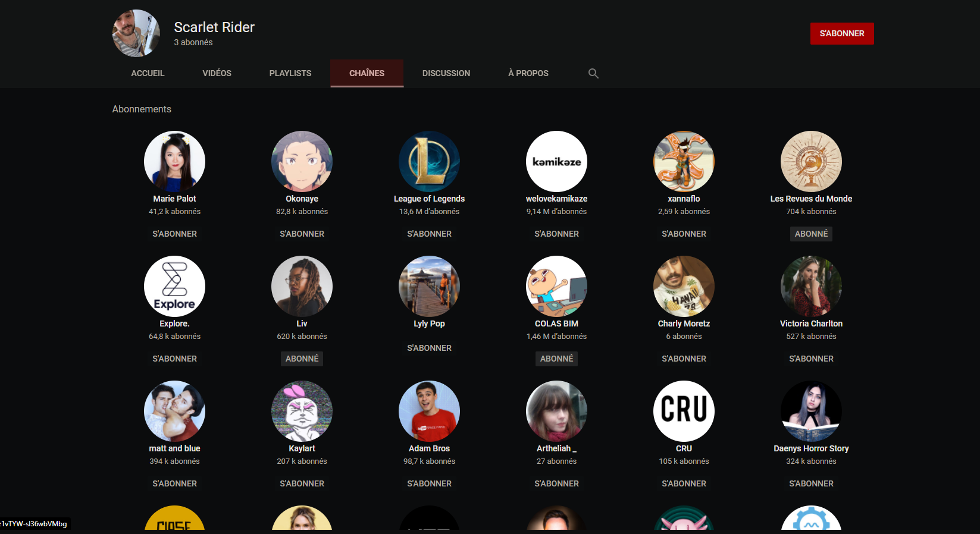Open Lyly Pop channel avatar

[x=429, y=286]
